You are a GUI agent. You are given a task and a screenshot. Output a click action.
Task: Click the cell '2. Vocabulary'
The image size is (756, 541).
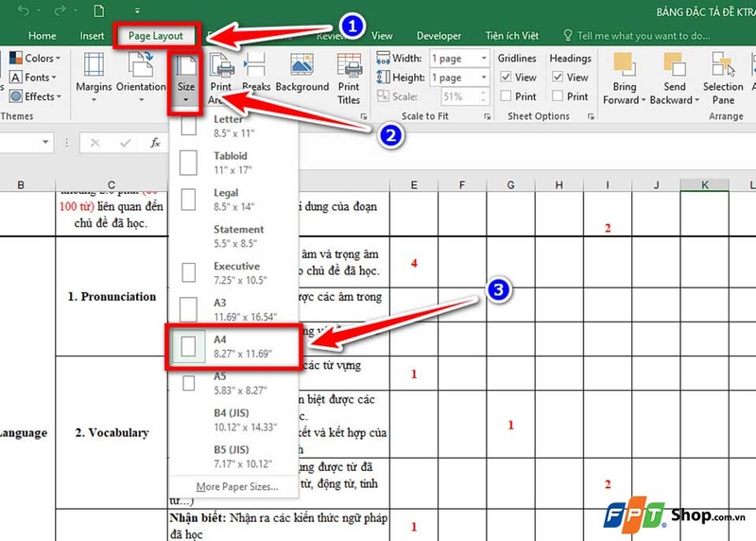click(112, 432)
